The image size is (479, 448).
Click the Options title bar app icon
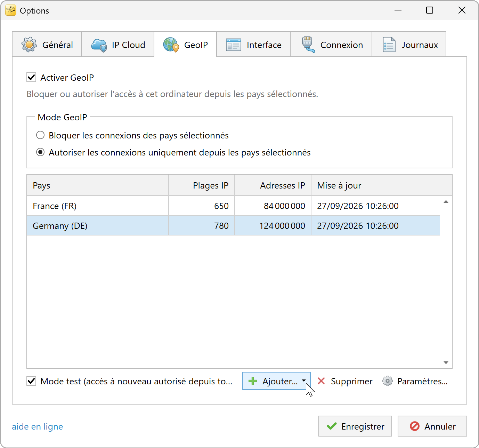click(11, 10)
